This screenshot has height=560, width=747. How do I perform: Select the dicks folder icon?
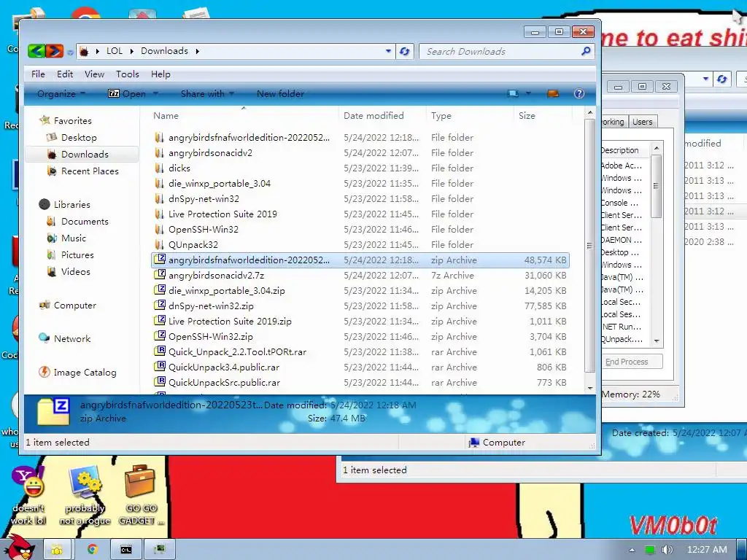[159, 168]
